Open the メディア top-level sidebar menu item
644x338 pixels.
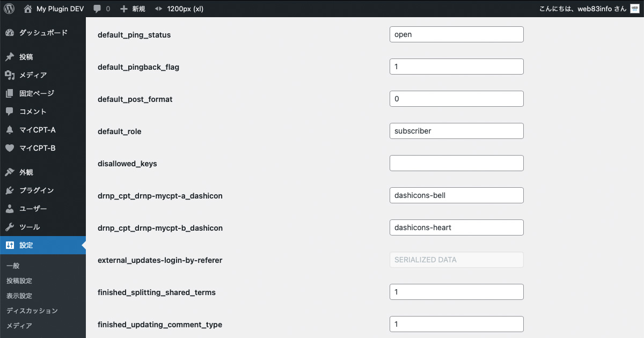coord(43,75)
